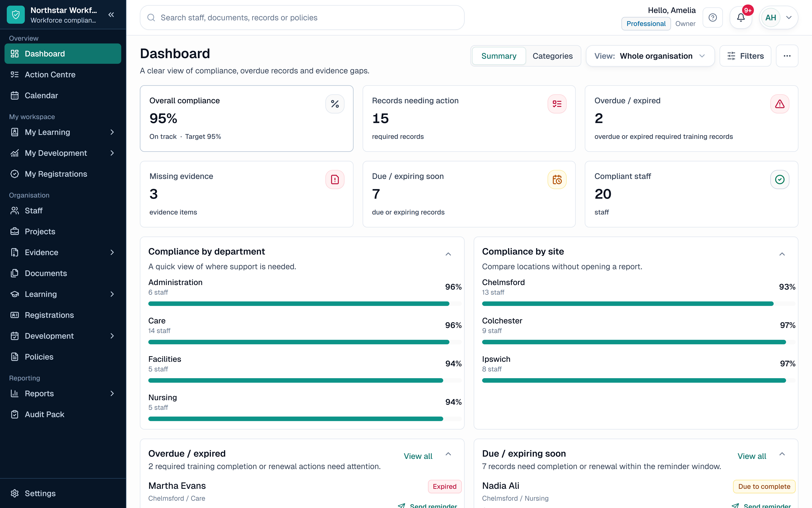Expand My Development submenu chevron

[x=112, y=153]
